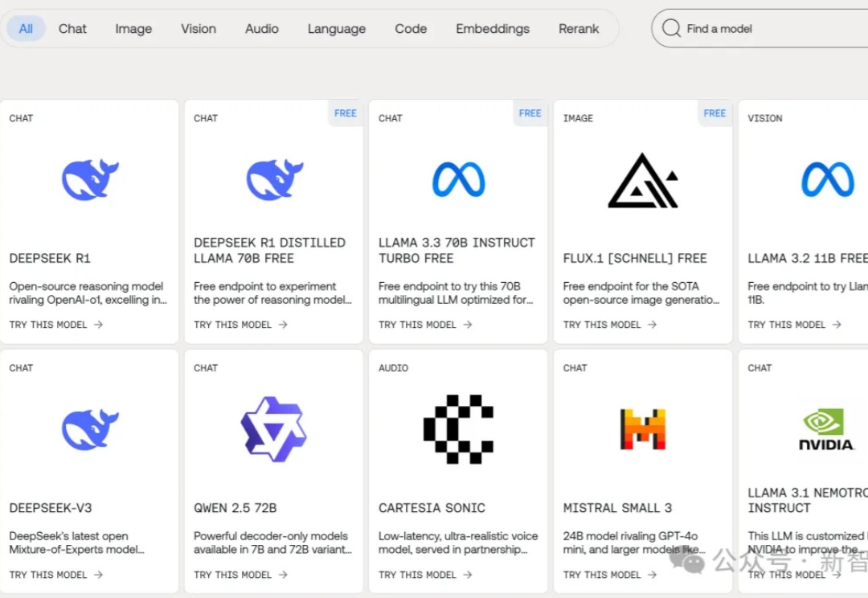Try this model link for Llama 3.2 11B
The image size is (868, 598).
click(794, 325)
